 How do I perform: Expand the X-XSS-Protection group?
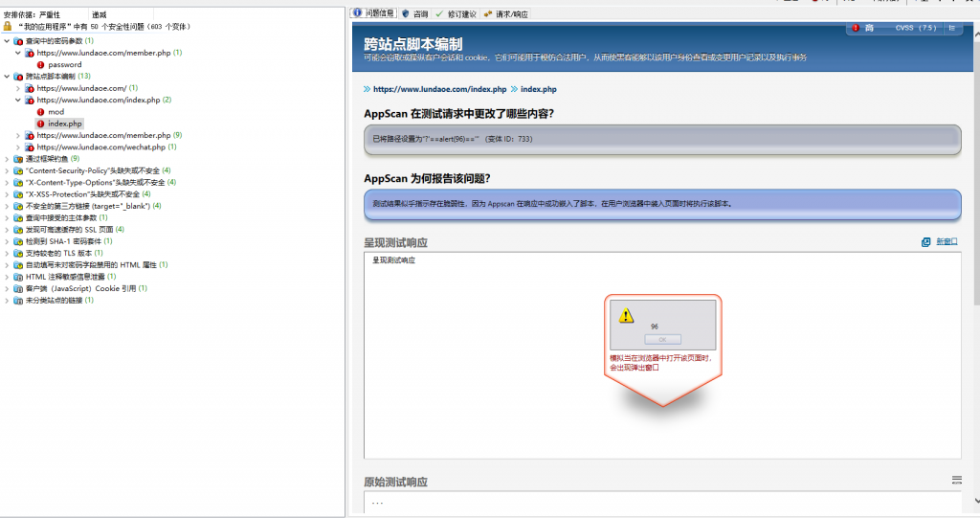[7, 194]
